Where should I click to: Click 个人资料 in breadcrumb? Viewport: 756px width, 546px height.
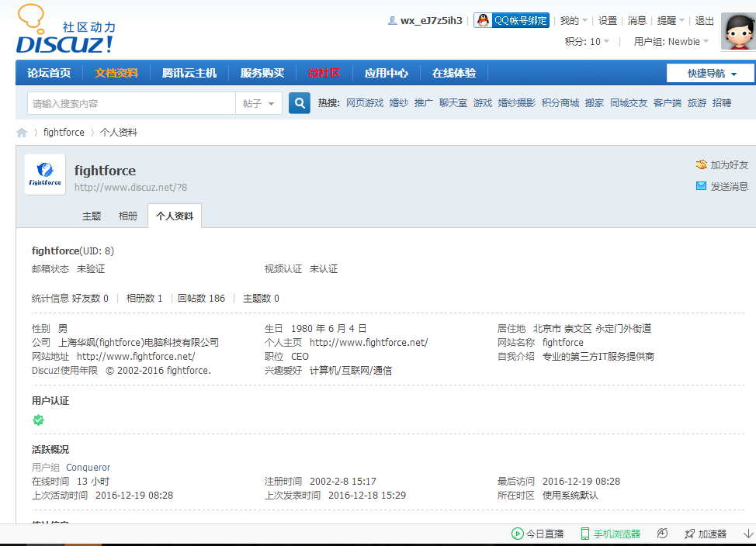[119, 132]
